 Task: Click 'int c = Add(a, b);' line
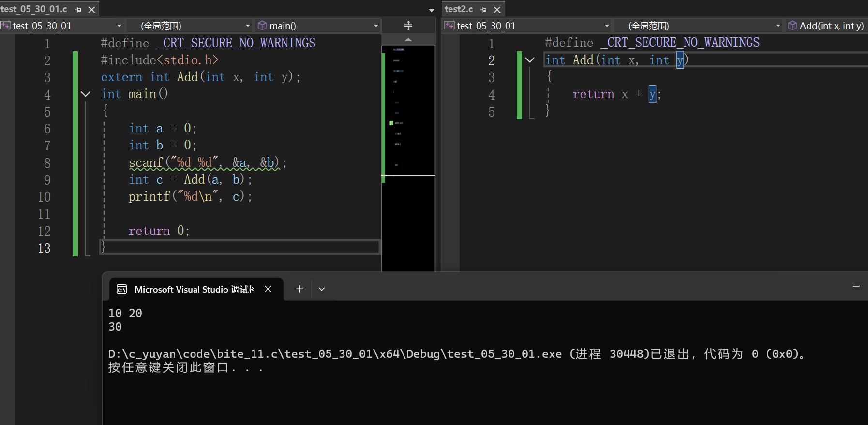190,179
